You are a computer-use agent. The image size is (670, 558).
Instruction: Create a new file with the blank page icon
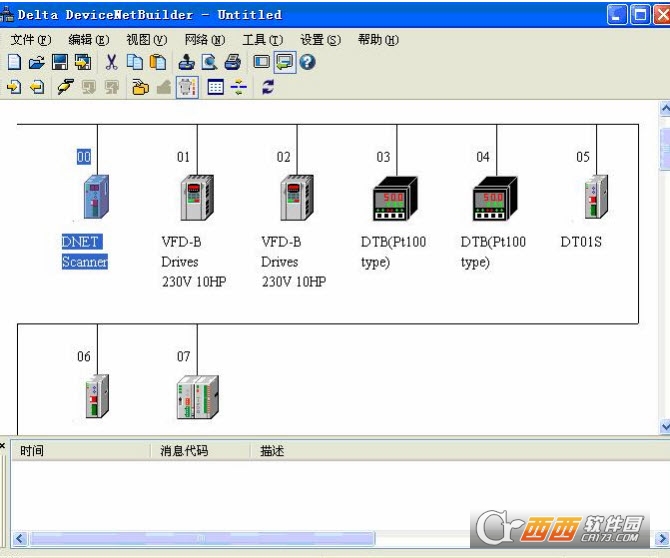(x=14, y=62)
